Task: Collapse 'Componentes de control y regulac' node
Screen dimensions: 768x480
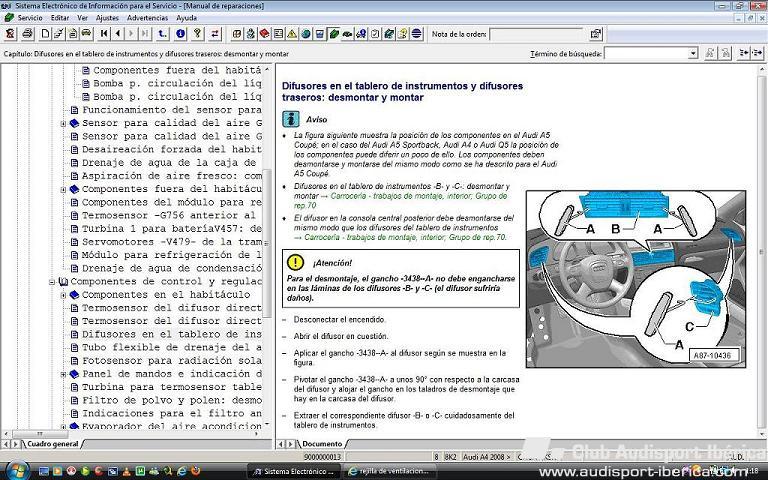Action: 52,282
